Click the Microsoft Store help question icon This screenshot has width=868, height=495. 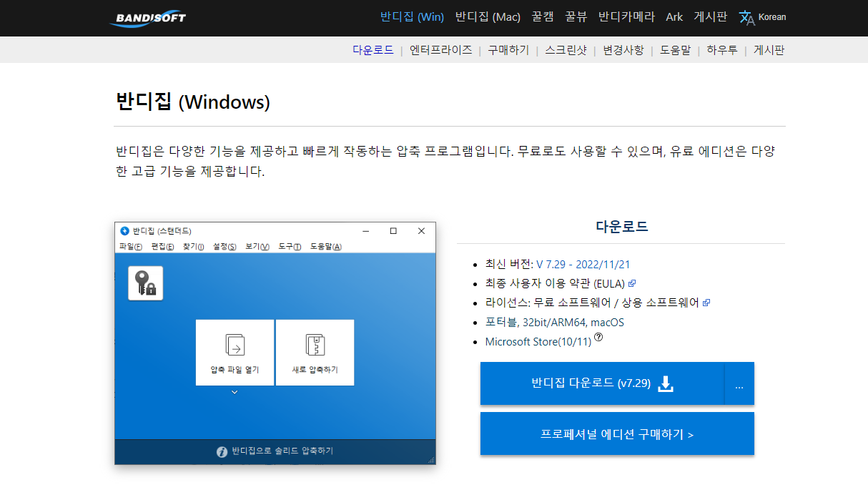598,338
